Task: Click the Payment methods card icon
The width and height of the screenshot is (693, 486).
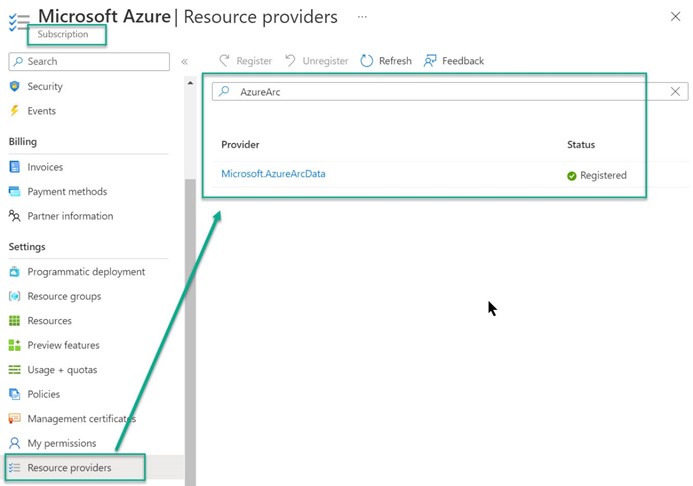Action: (15, 192)
